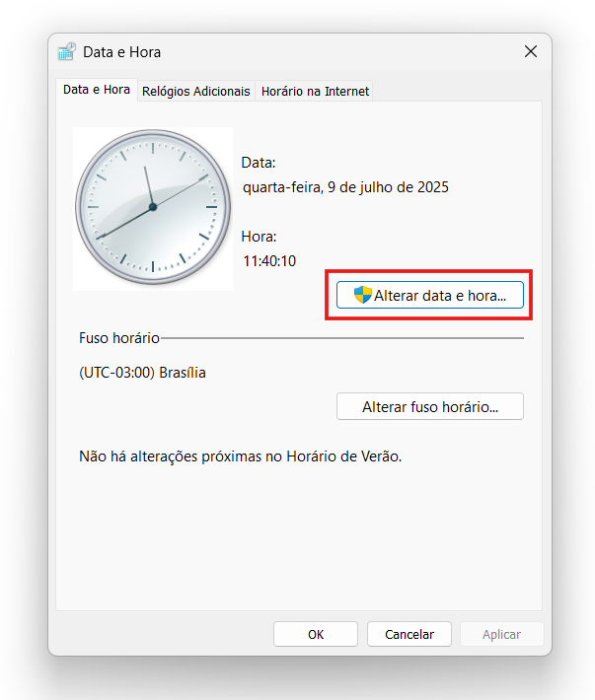Close the Data e Hora dialog

531,51
